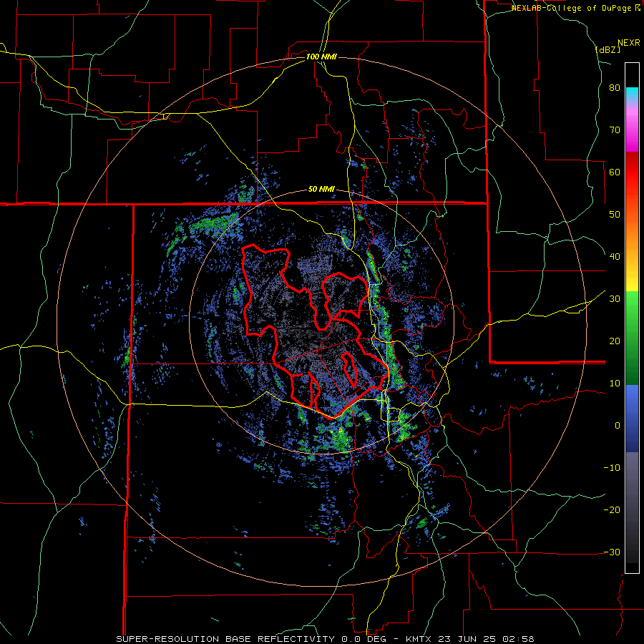Select the 100 NMI range ring label
The width and height of the screenshot is (644, 644).
(321, 57)
